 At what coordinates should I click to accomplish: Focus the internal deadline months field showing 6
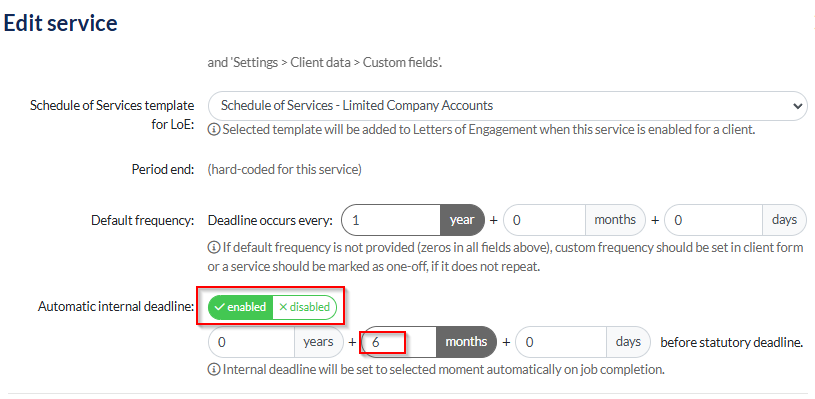click(x=399, y=342)
